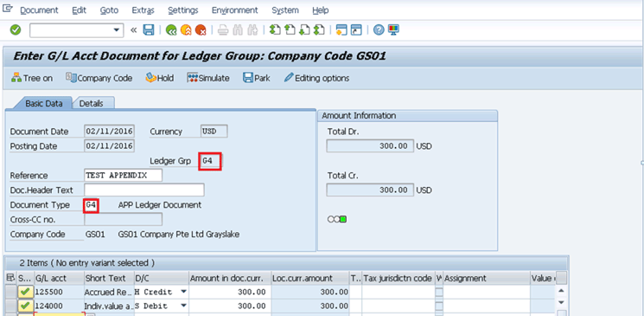Open the Settings menu

(x=182, y=10)
